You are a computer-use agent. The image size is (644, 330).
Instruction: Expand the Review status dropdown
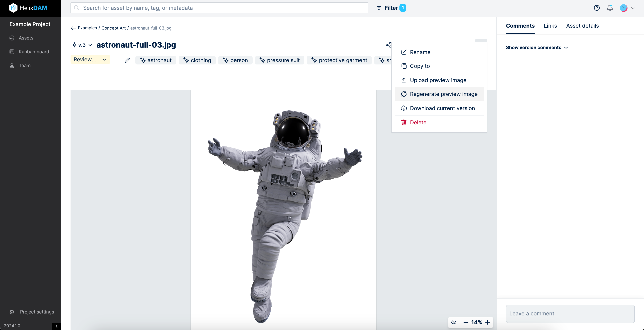[90, 59]
